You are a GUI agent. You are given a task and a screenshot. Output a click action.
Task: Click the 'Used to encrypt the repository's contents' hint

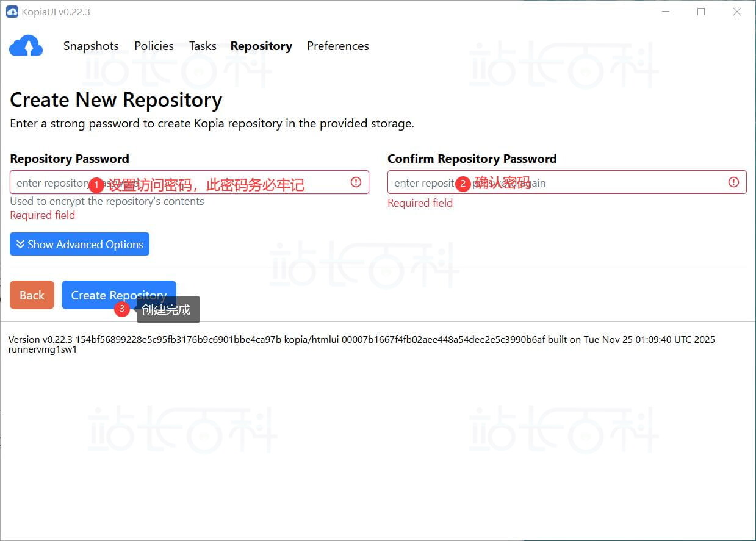click(x=107, y=201)
